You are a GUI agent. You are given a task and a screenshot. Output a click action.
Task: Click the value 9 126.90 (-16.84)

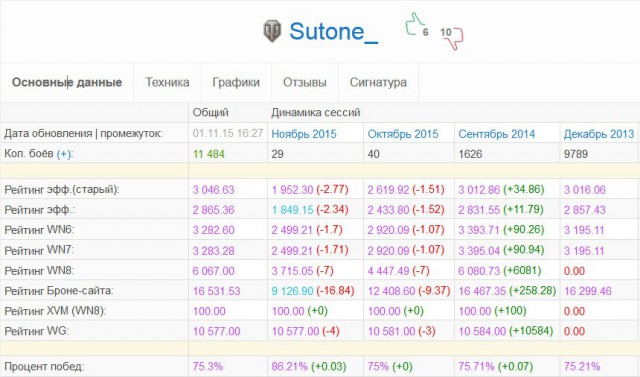tap(313, 291)
